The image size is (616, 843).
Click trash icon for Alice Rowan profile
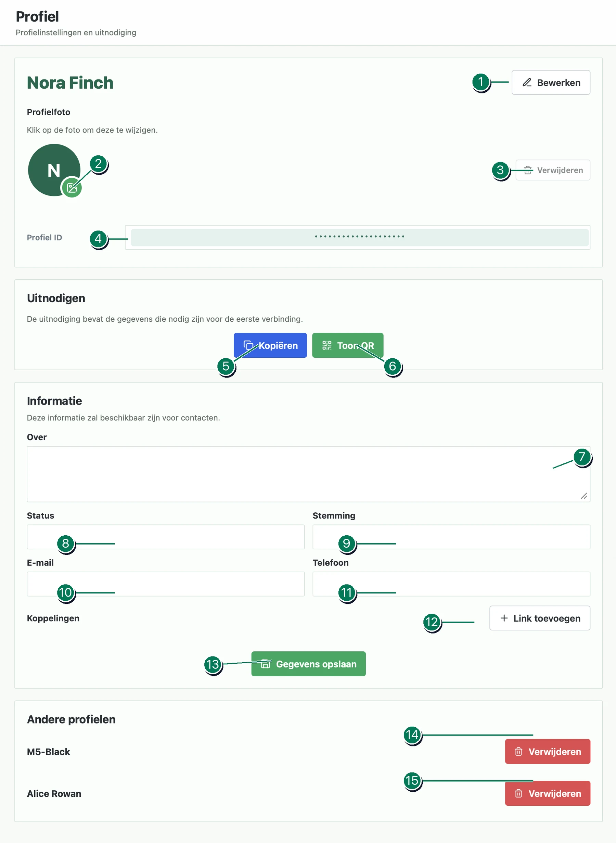click(x=518, y=793)
